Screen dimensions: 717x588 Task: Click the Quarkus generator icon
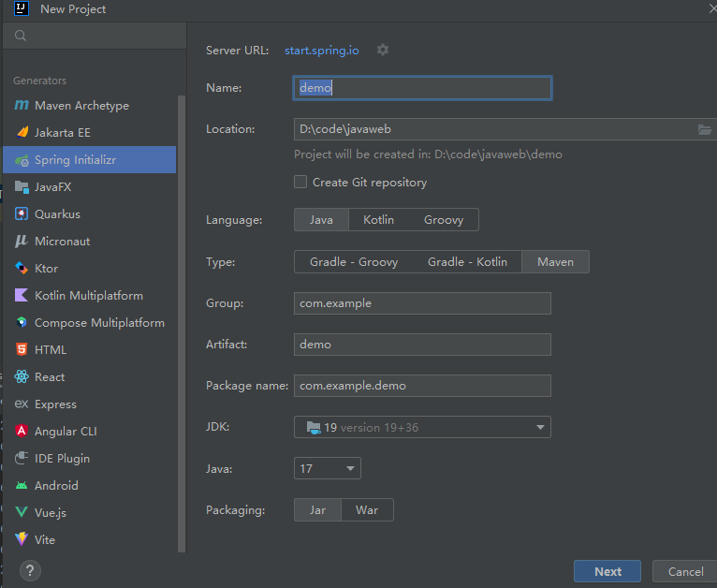[x=22, y=214]
